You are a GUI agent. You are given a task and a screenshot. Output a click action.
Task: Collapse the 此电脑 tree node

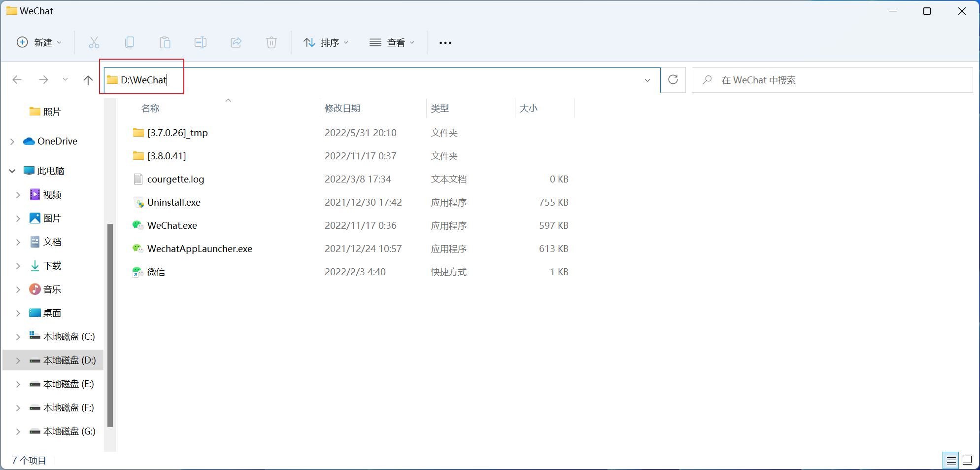tap(12, 171)
